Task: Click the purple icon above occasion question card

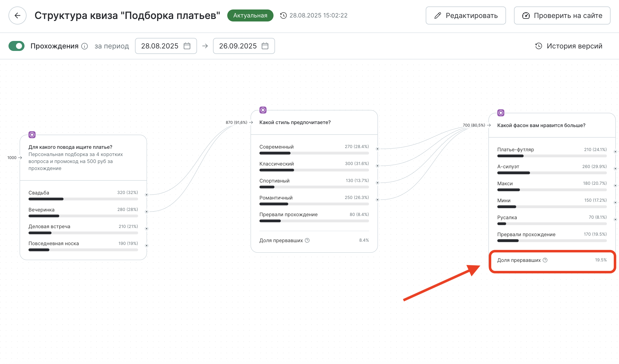Action: (32, 135)
